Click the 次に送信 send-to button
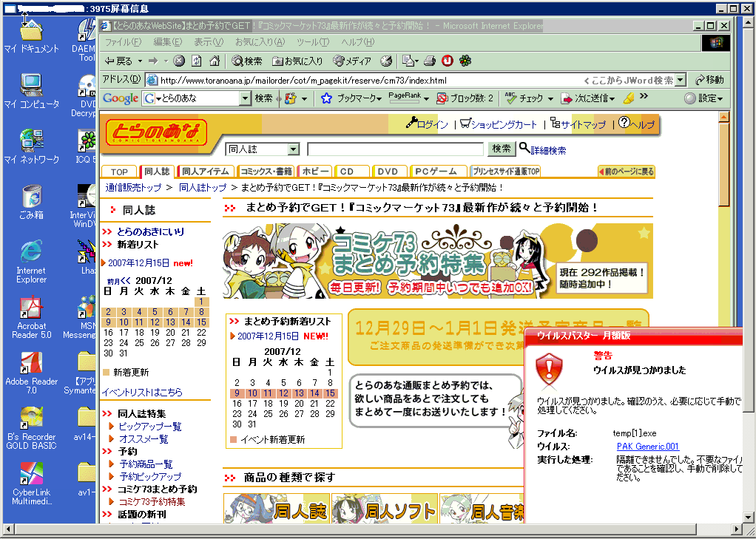Image resolution: width=756 pixels, height=539 pixels. click(x=588, y=98)
